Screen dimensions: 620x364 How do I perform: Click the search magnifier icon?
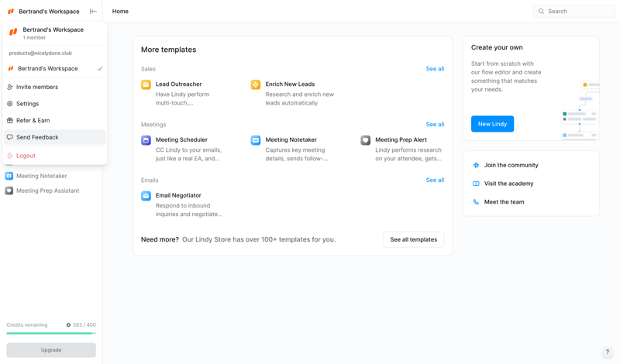click(x=541, y=11)
